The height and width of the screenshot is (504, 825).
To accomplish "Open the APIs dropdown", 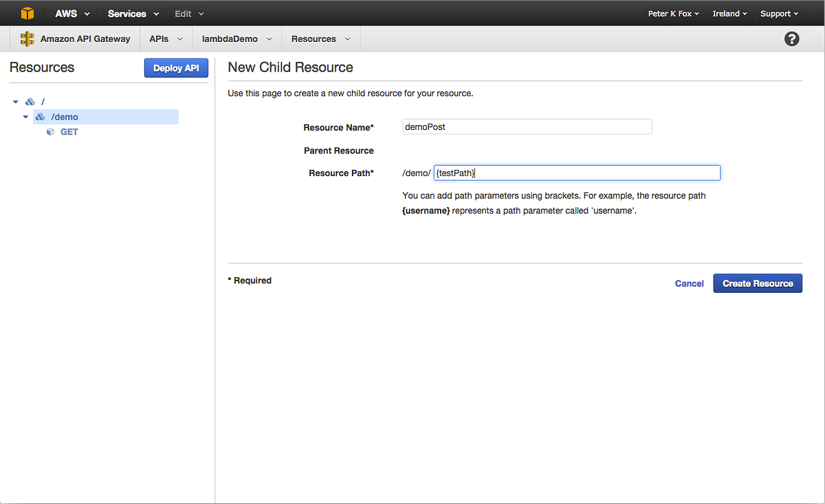I will [165, 39].
